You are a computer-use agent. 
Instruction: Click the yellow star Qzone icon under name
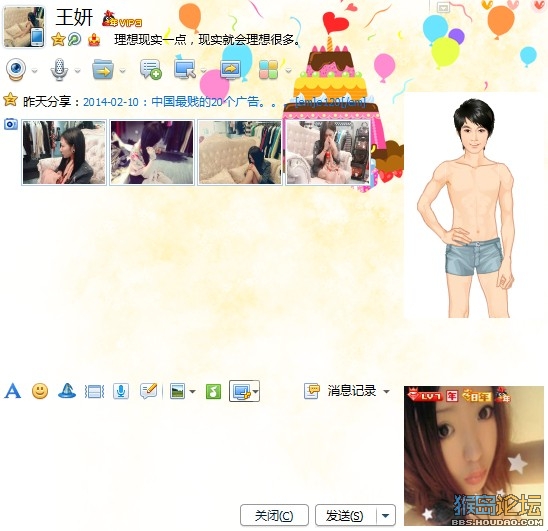click(58, 39)
